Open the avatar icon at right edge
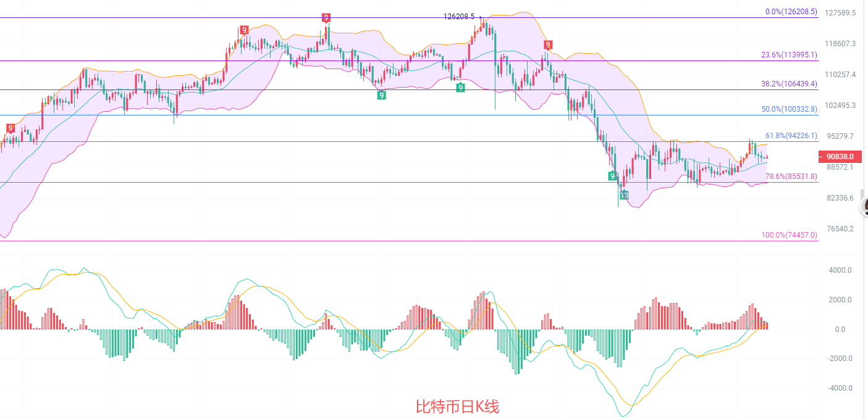868x419 pixels. [x=864, y=207]
